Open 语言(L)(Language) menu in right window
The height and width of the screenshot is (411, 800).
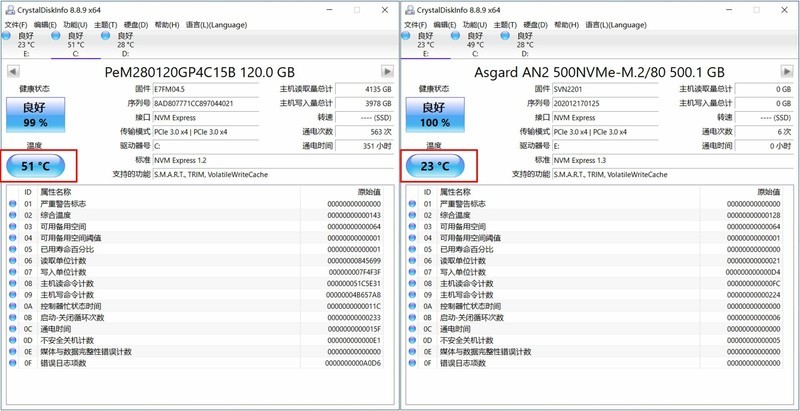(616, 24)
